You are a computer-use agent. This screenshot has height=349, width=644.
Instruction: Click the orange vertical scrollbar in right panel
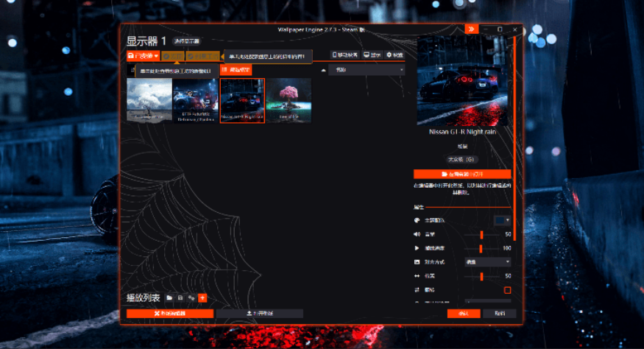coord(514,138)
